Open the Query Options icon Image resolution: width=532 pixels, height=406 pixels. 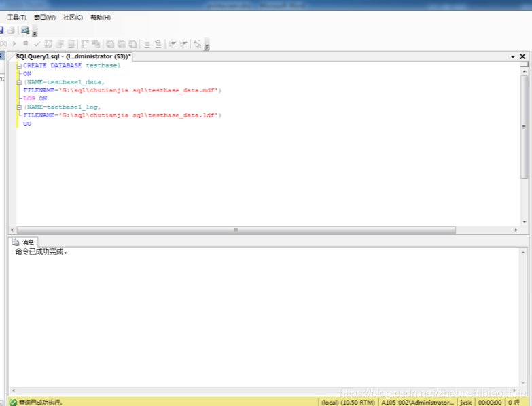(60, 43)
